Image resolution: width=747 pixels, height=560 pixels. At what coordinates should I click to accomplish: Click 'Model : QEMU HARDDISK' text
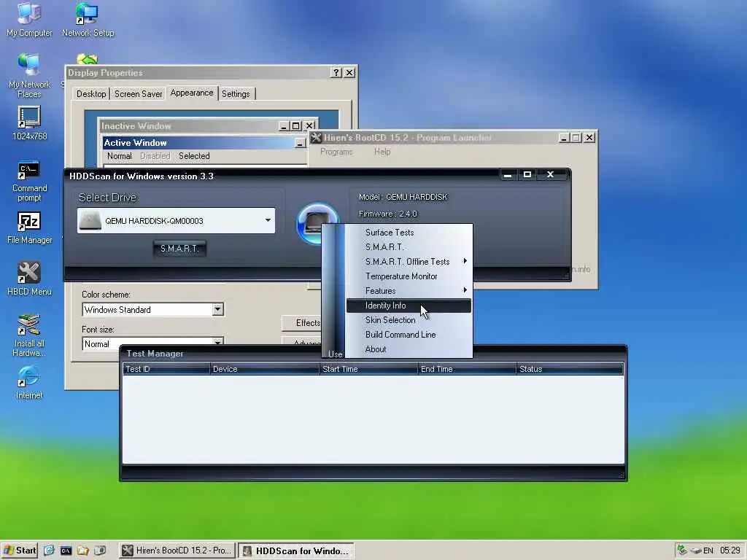(403, 197)
